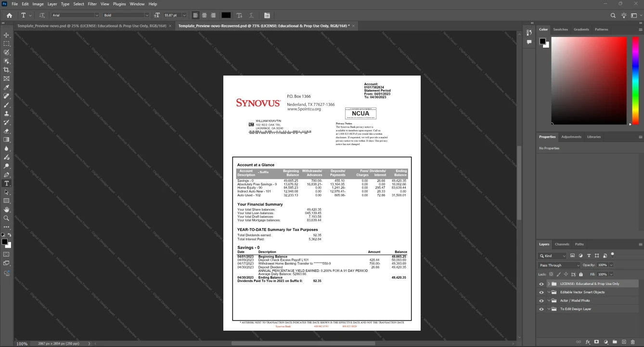The height and width of the screenshot is (347, 644).
Task: Open the Fill dropdown arrow
Action: (611, 274)
